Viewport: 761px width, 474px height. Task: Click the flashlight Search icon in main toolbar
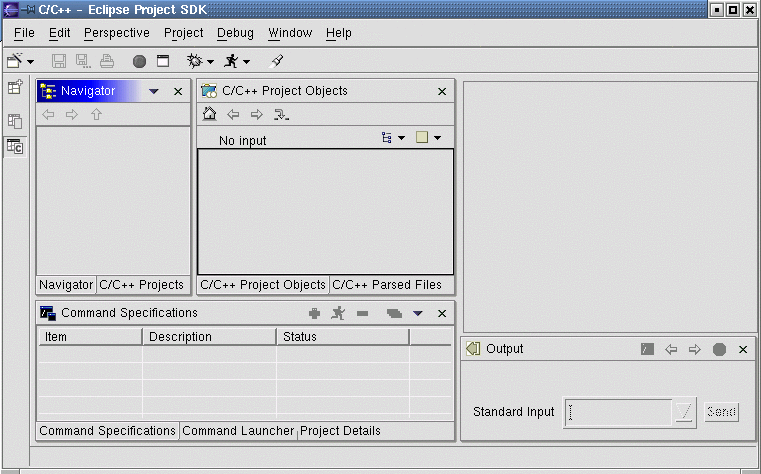click(277, 61)
